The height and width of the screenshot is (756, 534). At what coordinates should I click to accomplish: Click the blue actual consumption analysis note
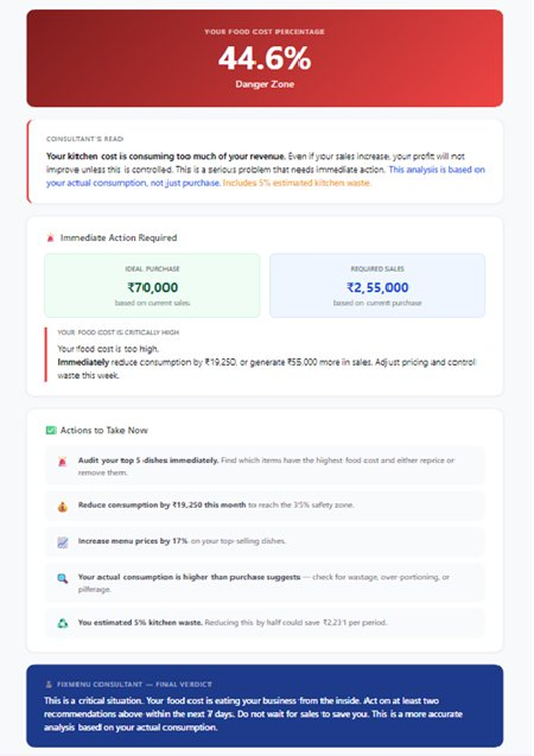(266, 176)
